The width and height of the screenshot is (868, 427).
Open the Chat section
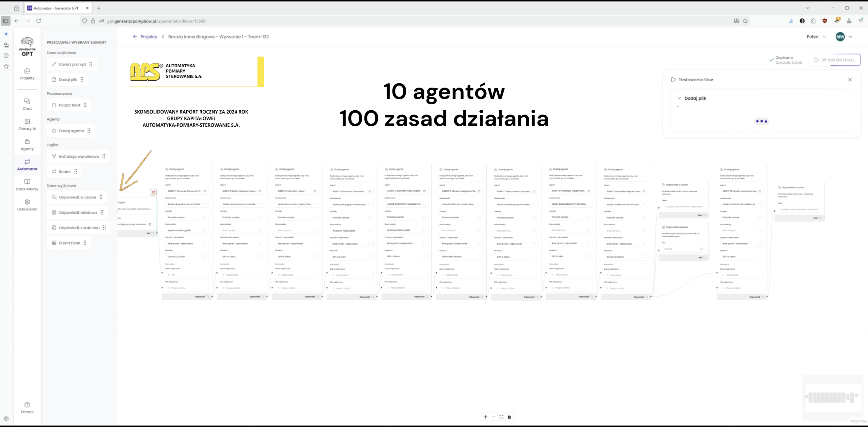pyautogui.click(x=27, y=104)
